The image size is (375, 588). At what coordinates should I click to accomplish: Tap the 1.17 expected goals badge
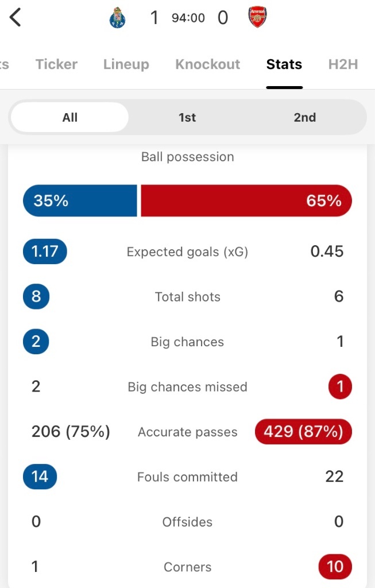coord(45,252)
